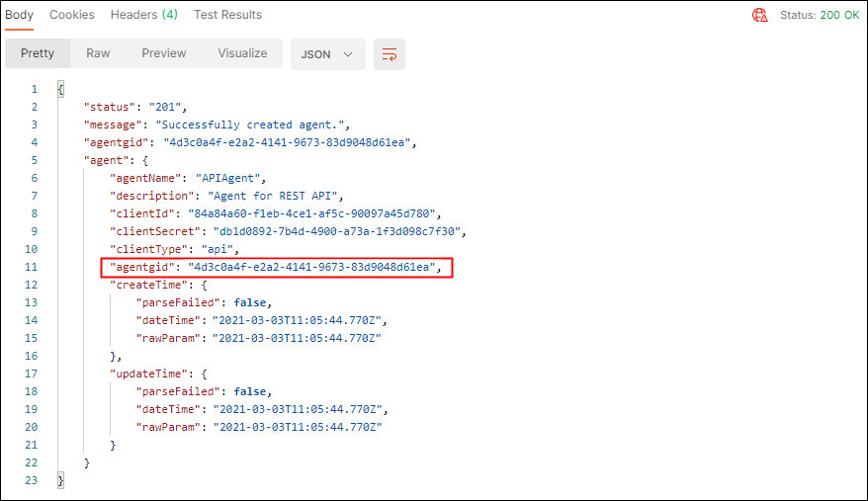The image size is (868, 501).
Task: Click the "status": "201" line
Action: coord(135,107)
